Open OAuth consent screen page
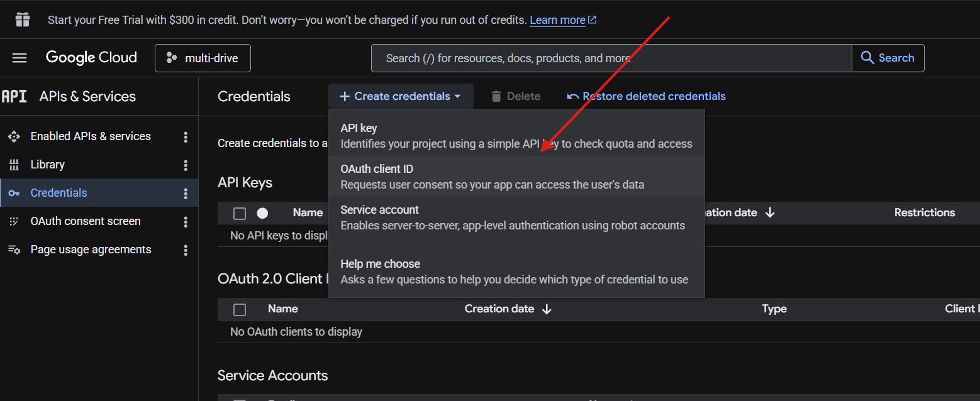Screen dimensions: 980x401 [x=86, y=221]
